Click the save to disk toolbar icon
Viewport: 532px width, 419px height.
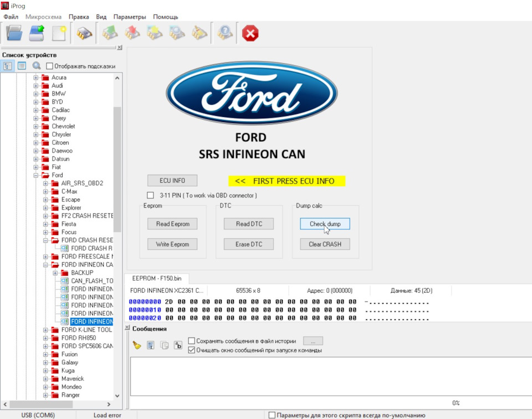pyautogui.click(x=37, y=33)
